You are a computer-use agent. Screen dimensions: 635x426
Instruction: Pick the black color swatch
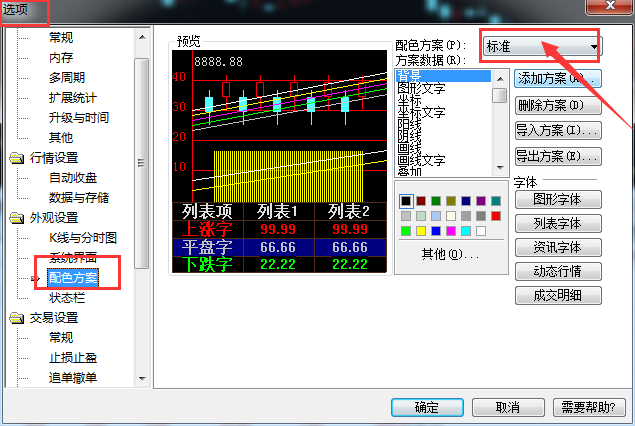406,201
